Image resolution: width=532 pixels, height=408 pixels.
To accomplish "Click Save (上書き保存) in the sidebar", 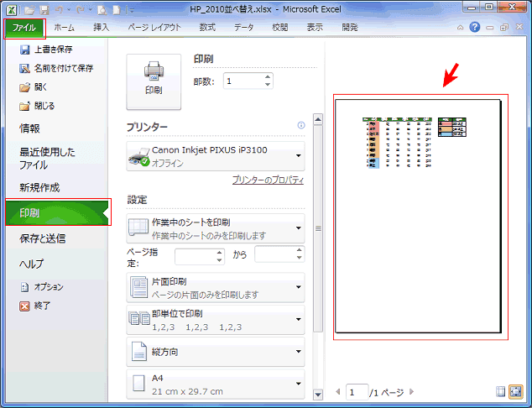I will click(x=53, y=50).
